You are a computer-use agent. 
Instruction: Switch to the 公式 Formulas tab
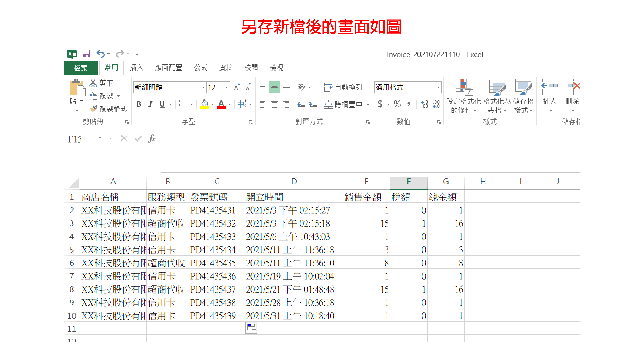pos(200,67)
